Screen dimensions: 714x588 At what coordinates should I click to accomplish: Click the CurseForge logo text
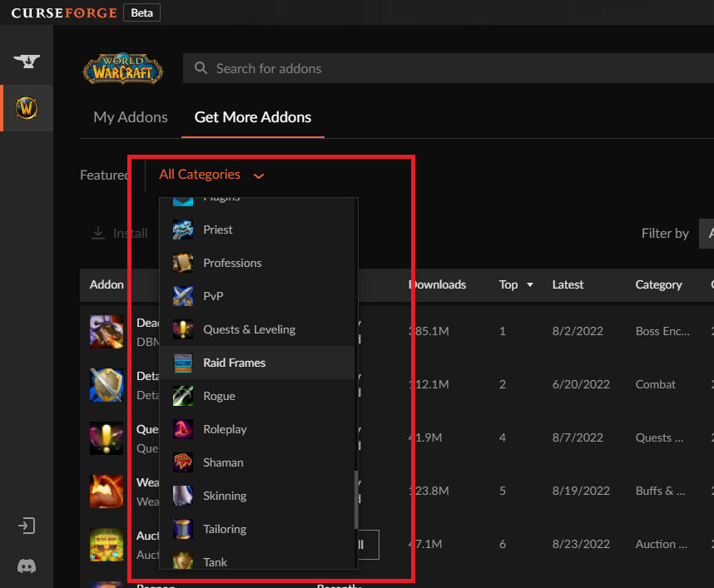(x=64, y=12)
